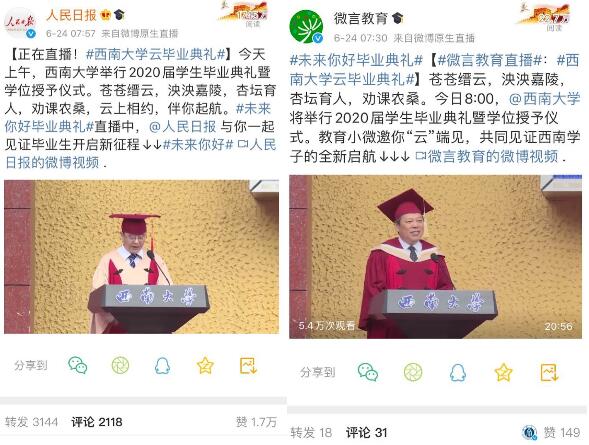Share left post to Moments camera icon

120,365
